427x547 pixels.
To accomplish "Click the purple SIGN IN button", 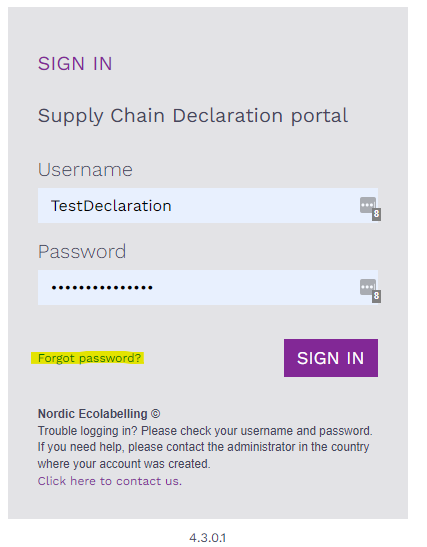I will click(331, 358).
